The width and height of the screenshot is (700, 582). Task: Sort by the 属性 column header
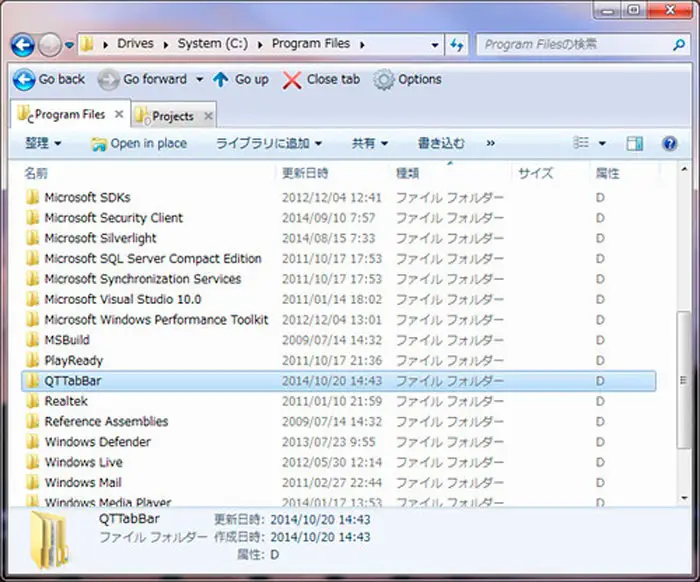pyautogui.click(x=607, y=173)
